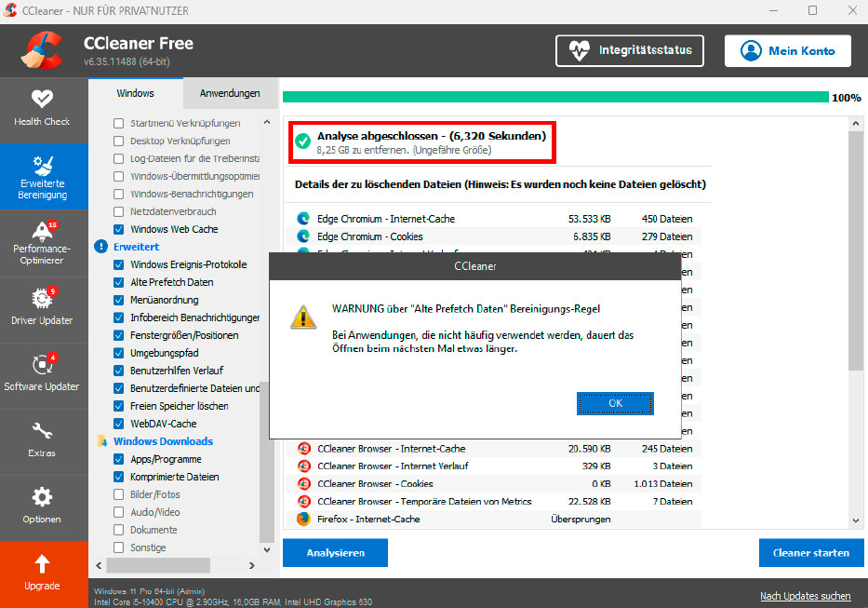The image size is (868, 608).
Task: Open the Software Updater tool
Action: 42,374
